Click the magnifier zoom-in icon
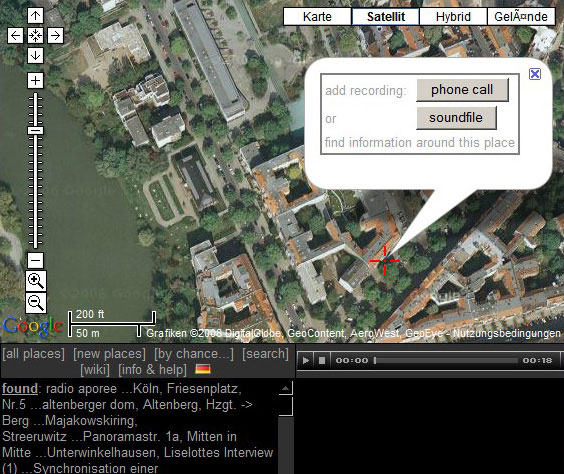The image size is (564, 474). pos(36,281)
